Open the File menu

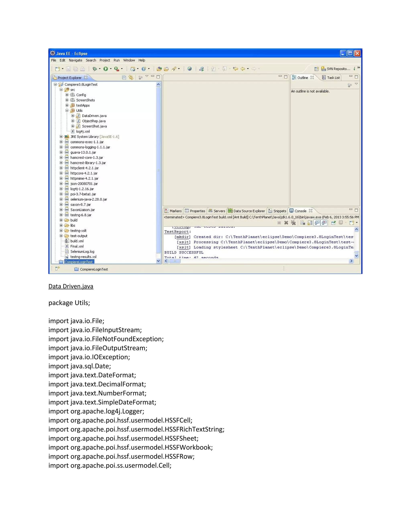[x=54, y=60]
